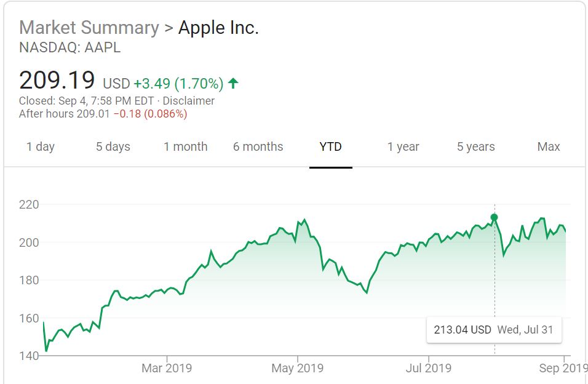
Task: Click the Jul 2019 axis label
Action: tap(429, 368)
